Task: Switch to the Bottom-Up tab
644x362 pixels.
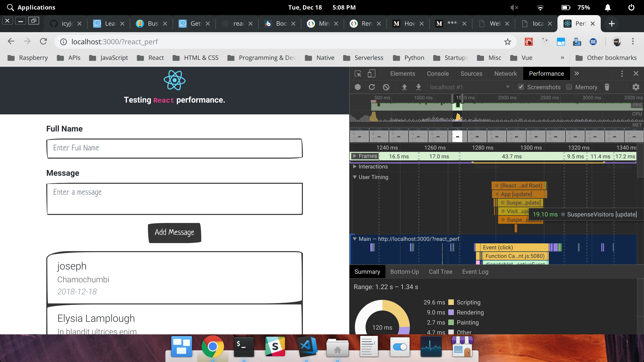Action: (x=404, y=272)
